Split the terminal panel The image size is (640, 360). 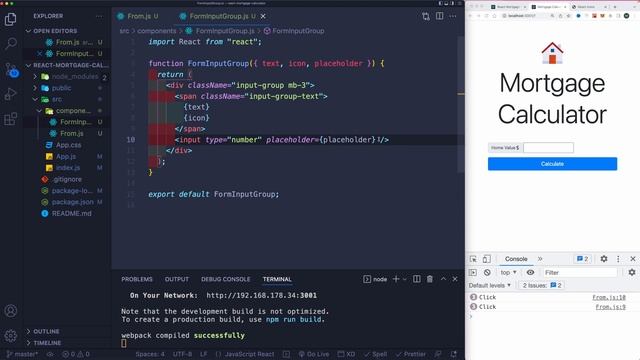417,279
